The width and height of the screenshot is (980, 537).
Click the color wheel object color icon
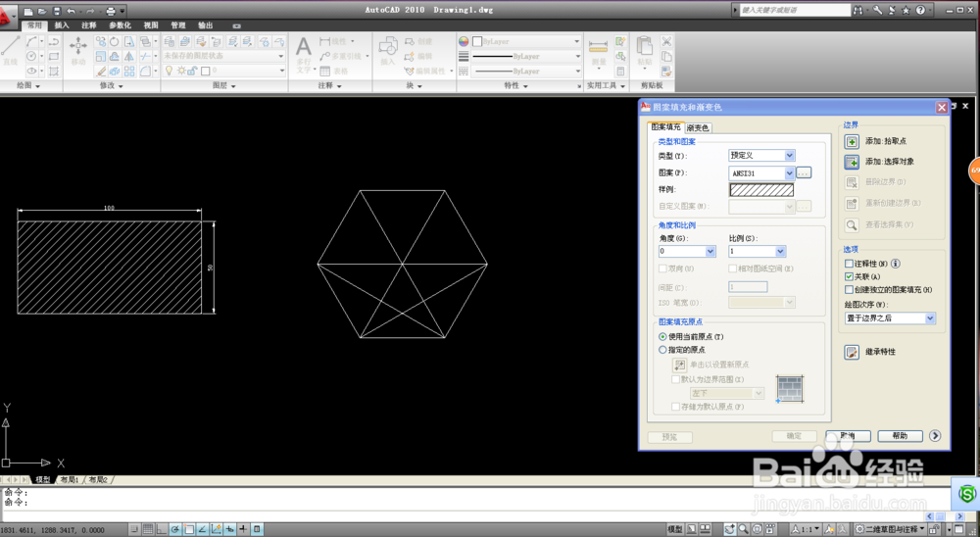tap(464, 41)
